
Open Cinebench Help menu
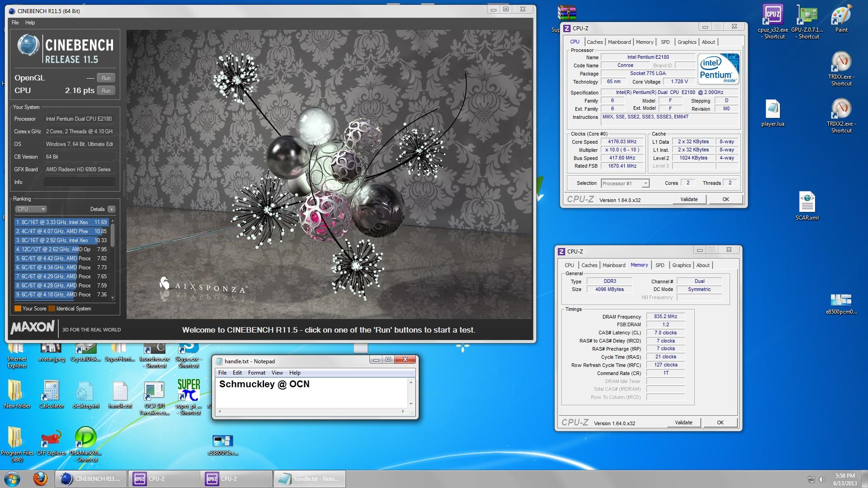coord(30,23)
